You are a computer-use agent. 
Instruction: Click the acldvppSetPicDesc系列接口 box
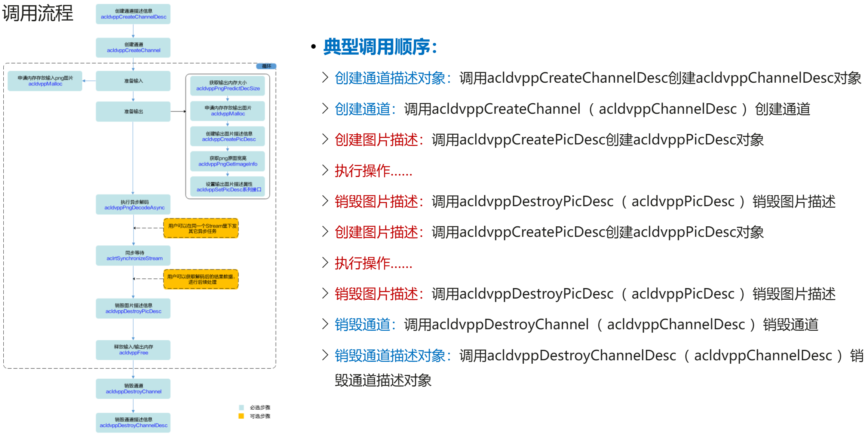pos(228,186)
